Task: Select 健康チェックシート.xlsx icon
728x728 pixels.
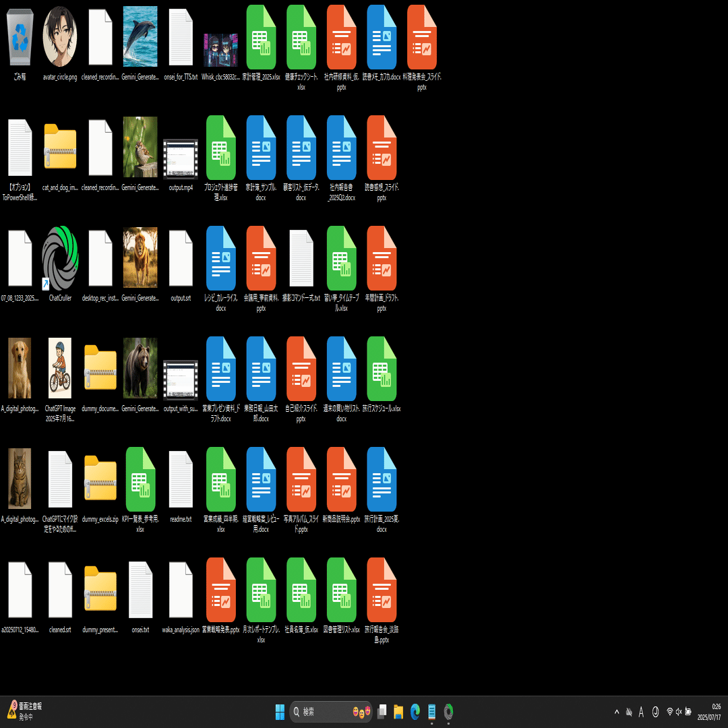Action: 301,37
